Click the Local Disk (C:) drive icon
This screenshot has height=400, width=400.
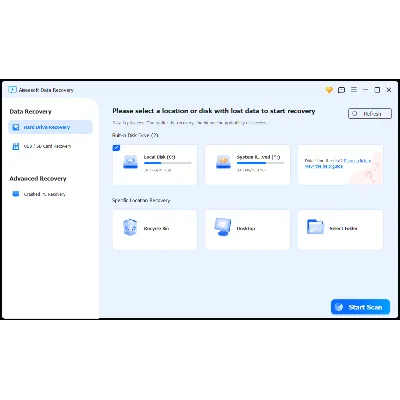coord(130,162)
